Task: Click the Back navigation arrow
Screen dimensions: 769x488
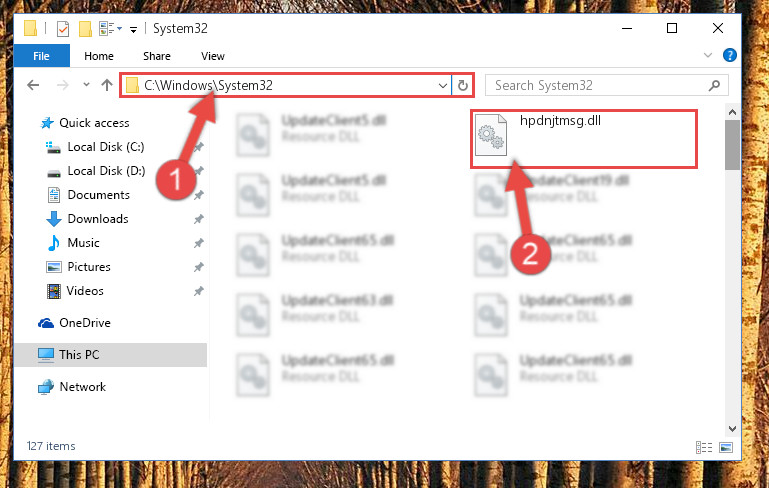Action: click(33, 85)
